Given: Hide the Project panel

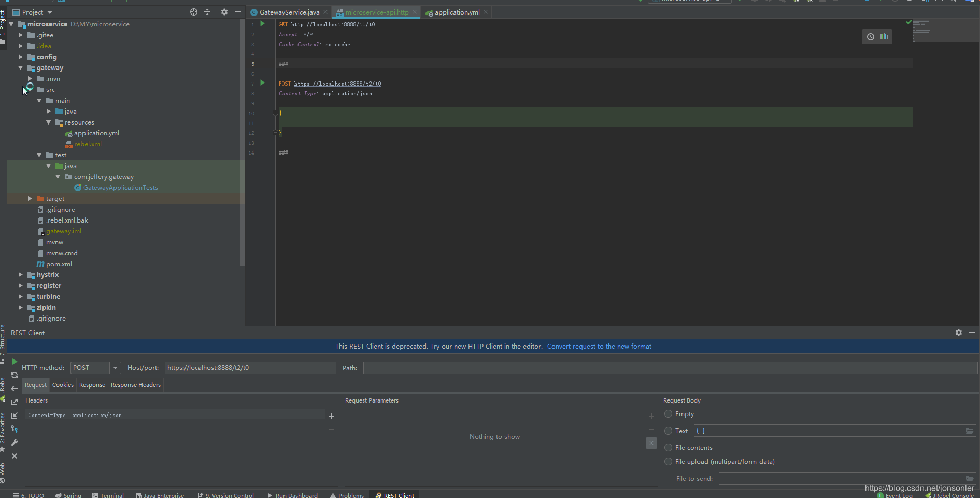Looking at the screenshot, I should tap(238, 12).
